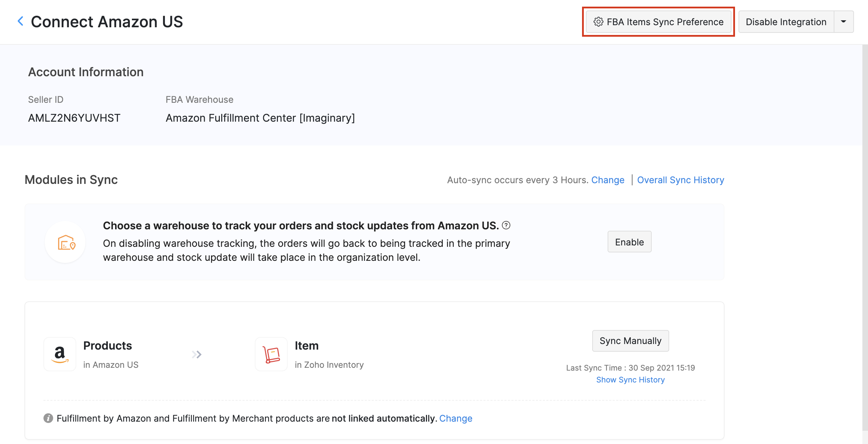Open Overall Sync History

pyautogui.click(x=680, y=180)
